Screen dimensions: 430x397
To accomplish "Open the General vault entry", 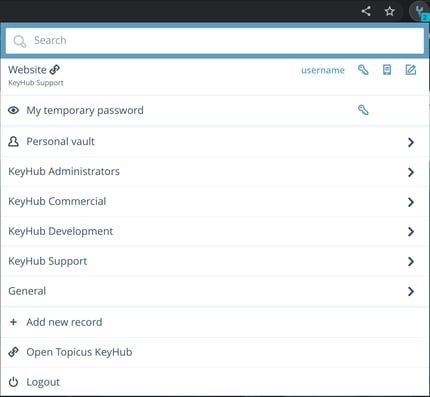I will tap(215, 291).
